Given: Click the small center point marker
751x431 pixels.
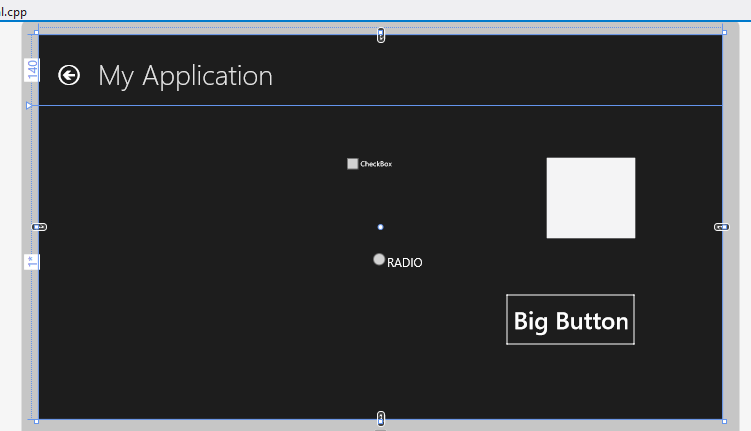Looking at the screenshot, I should pos(380,227).
